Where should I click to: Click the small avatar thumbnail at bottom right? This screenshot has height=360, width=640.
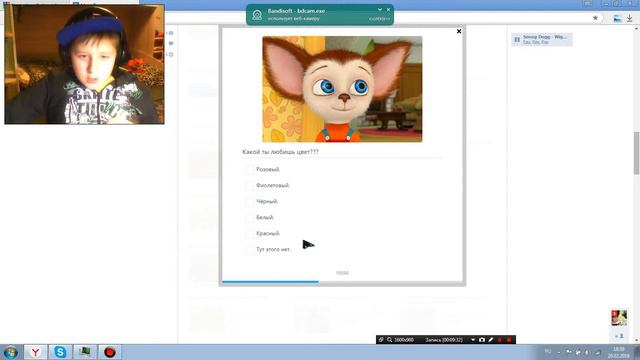(619, 318)
